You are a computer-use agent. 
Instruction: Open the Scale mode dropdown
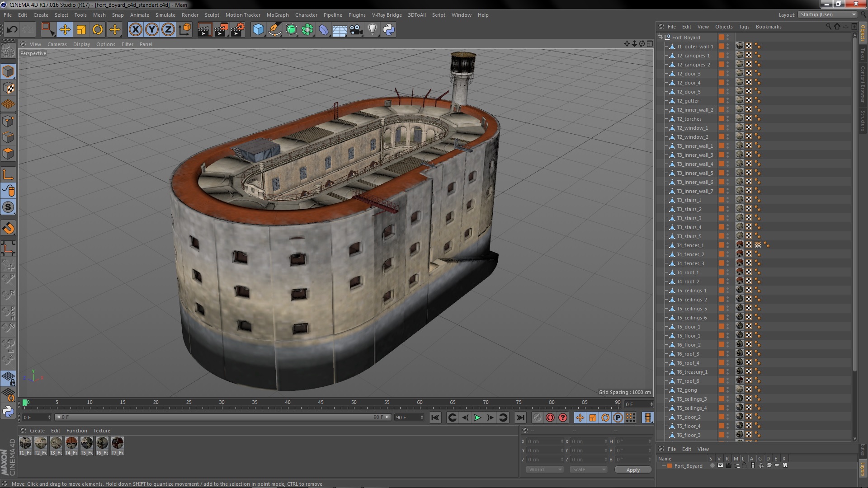[x=589, y=470]
